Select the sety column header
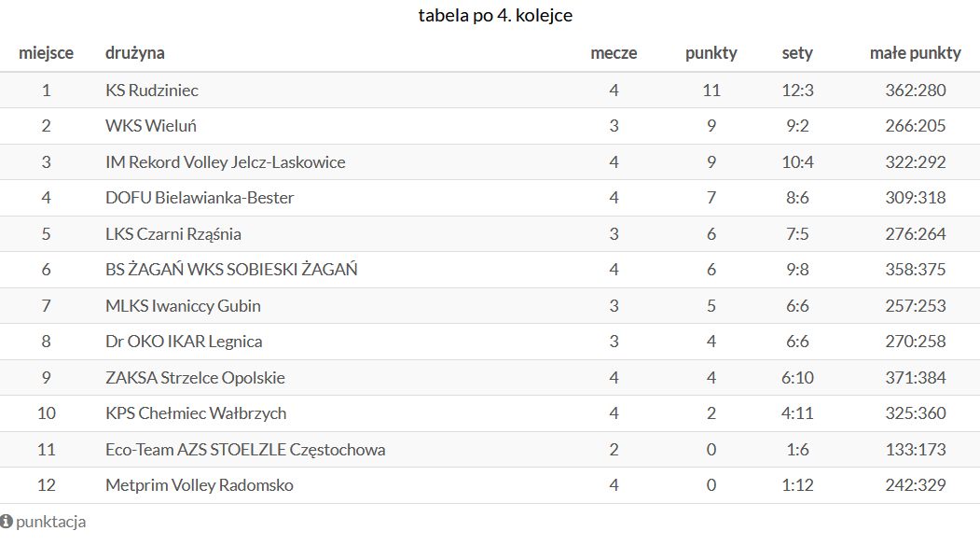Viewport: 980px width, 545px height. (x=797, y=53)
